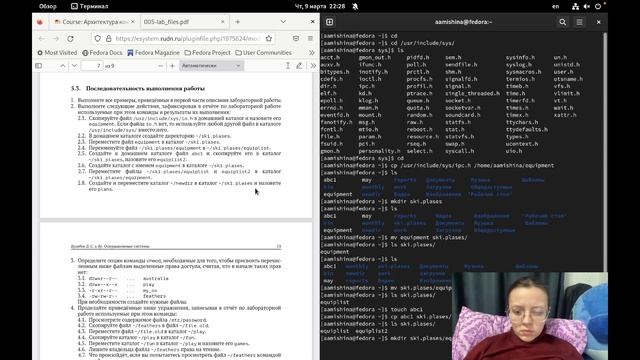Image resolution: width=640 pixels, height=360 pixels.
Task: Switch to the 005-lab_files.pdf tab
Action: (x=184, y=22)
